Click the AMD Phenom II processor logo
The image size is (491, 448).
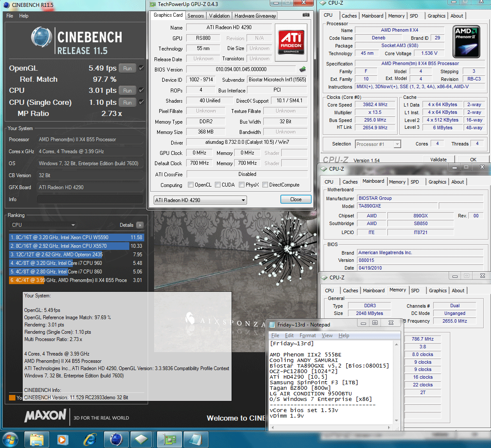466,42
